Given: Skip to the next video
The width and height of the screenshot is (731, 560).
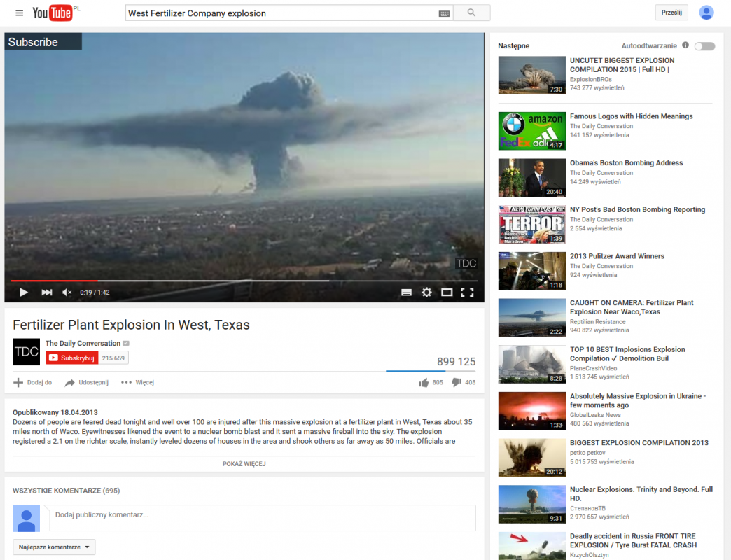Looking at the screenshot, I should pyautogui.click(x=47, y=293).
